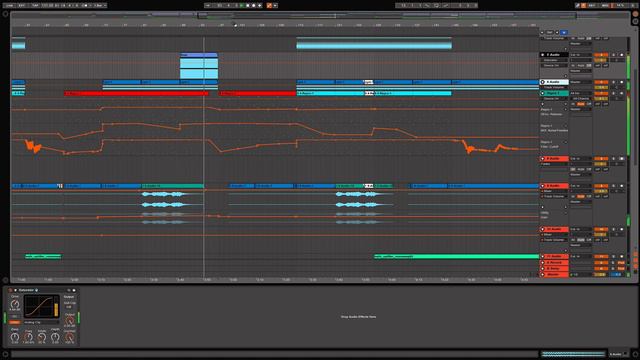Viewport: 640px width, 360px height.
Task: Click the Tap tempo button
Action: point(35,5)
